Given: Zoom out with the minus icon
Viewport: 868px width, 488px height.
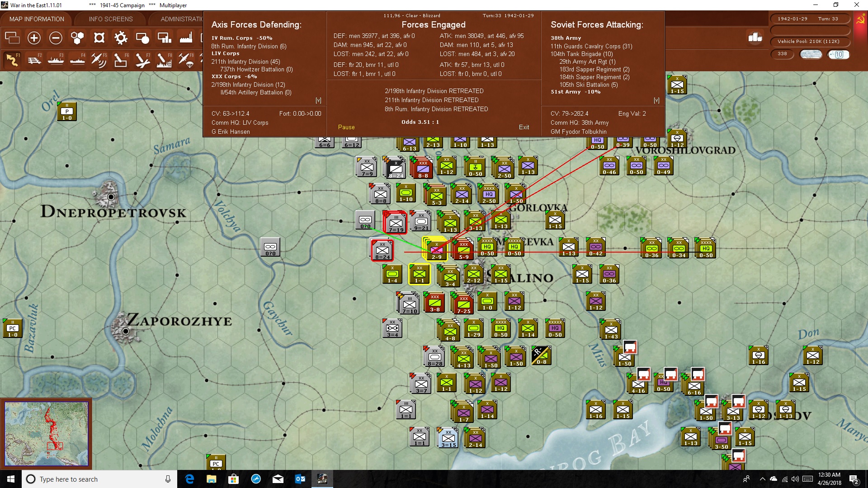Looking at the screenshot, I should point(56,38).
